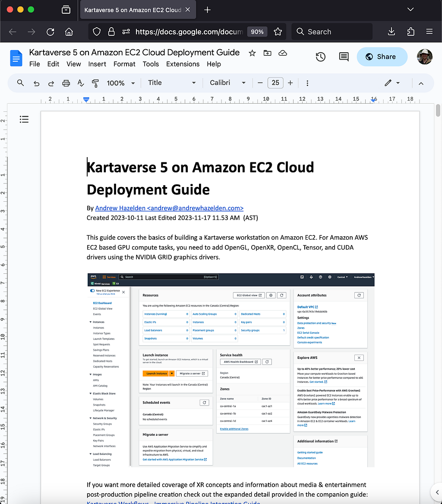
Task: Click the right indent marker on ruler
Action: (x=373, y=100)
